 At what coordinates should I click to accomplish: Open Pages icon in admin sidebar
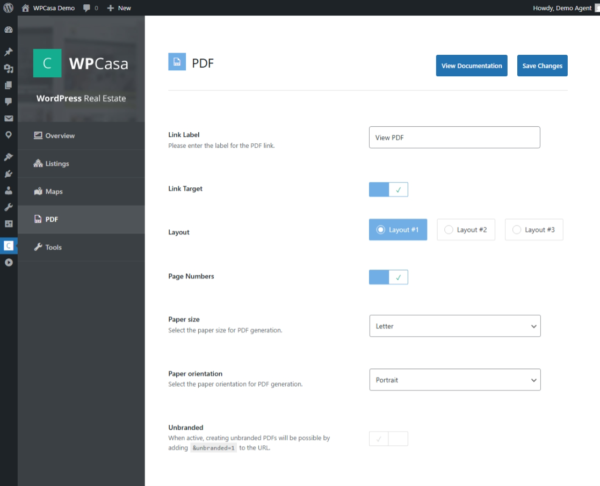pos(8,85)
